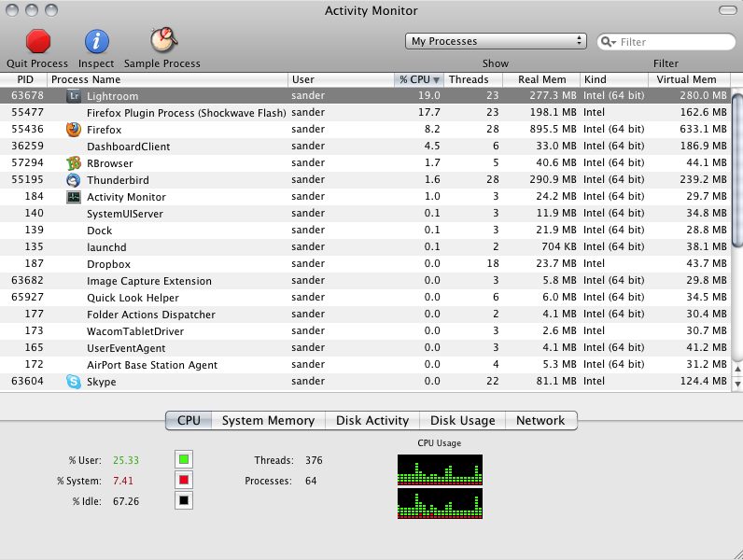The height and width of the screenshot is (560, 743).
Task: Click the scrollbar up arrow
Action: pos(737,369)
